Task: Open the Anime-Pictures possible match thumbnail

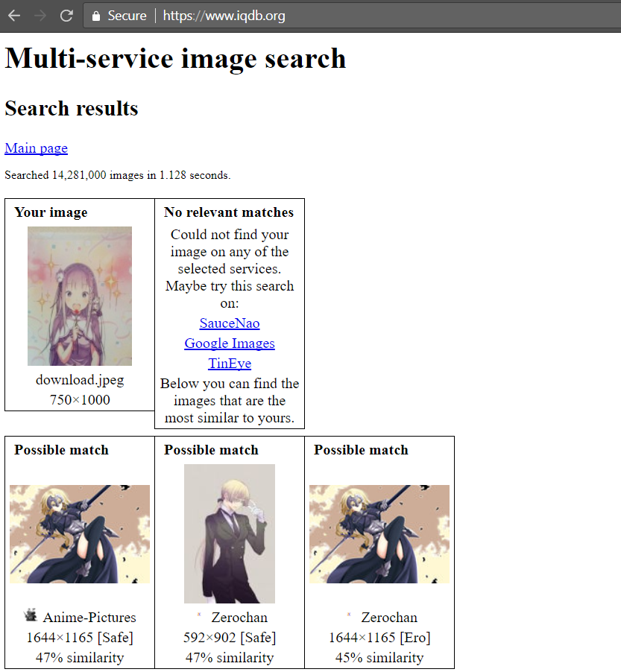Action: 80,534
